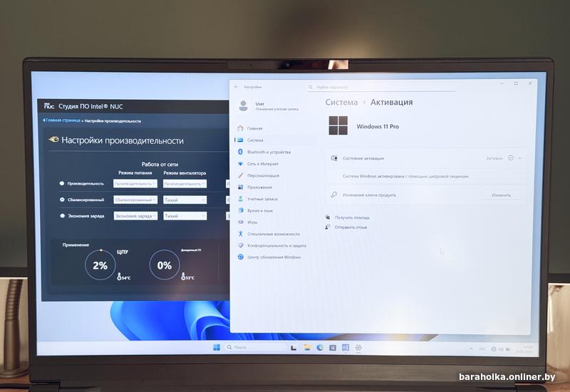The height and width of the screenshot is (392, 570).
Task: Click the CPU usage 2% gauge
Action: (100, 265)
